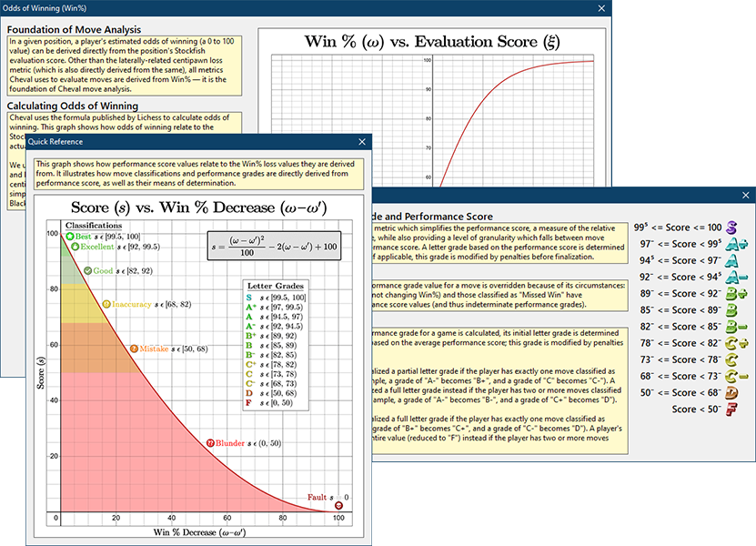Close the Quick Reference window
The width and height of the screenshot is (756, 546).
tap(361, 143)
